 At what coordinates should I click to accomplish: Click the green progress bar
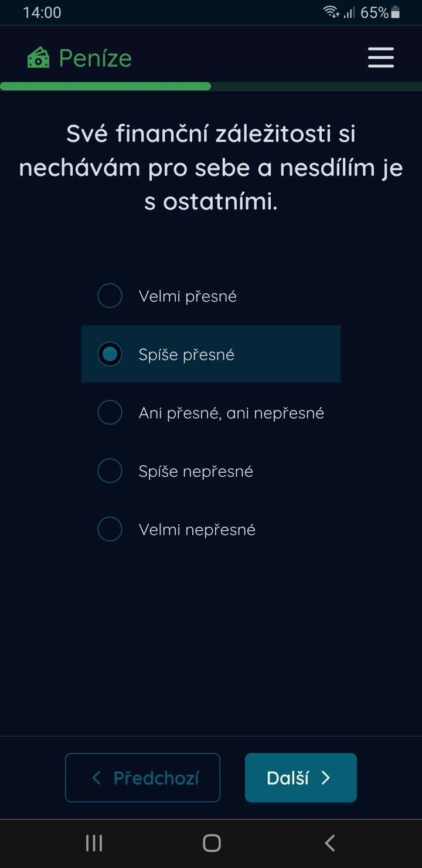click(x=105, y=86)
